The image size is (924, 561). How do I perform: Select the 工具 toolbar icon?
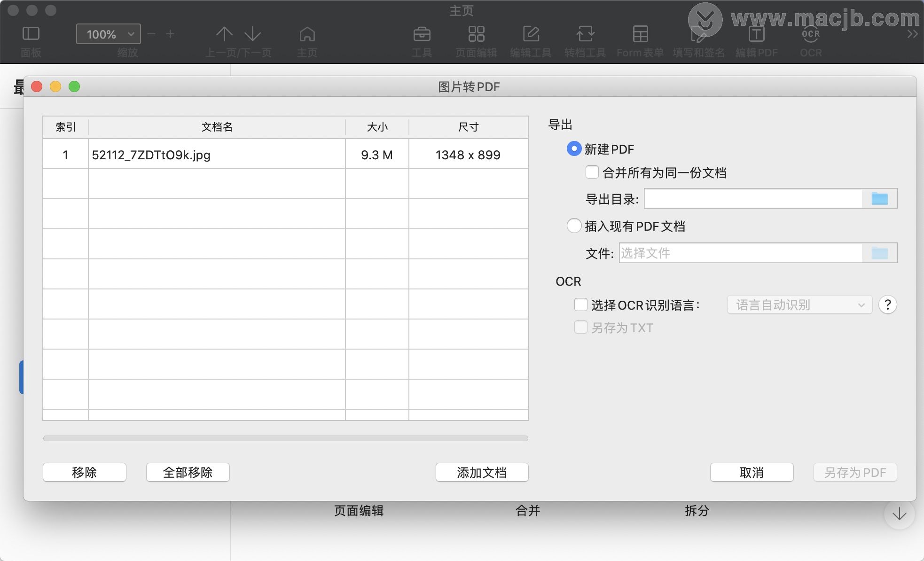tap(422, 34)
